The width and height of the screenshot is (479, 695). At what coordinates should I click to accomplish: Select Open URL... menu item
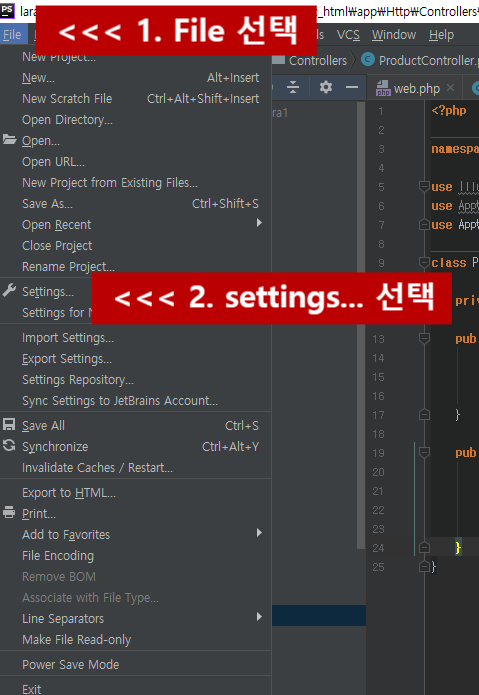pyautogui.click(x=136, y=162)
